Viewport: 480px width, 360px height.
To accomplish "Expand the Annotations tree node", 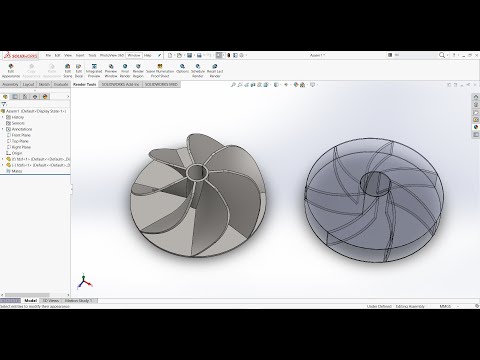I will [3, 129].
